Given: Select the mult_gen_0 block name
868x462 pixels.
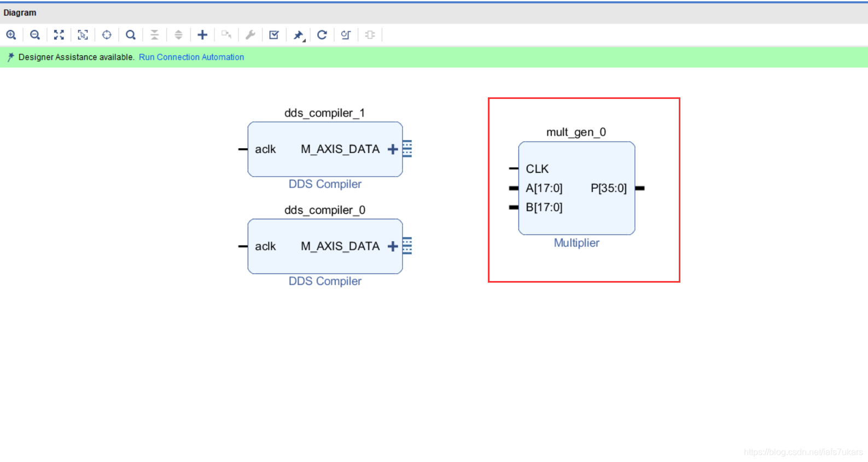Looking at the screenshot, I should point(576,132).
